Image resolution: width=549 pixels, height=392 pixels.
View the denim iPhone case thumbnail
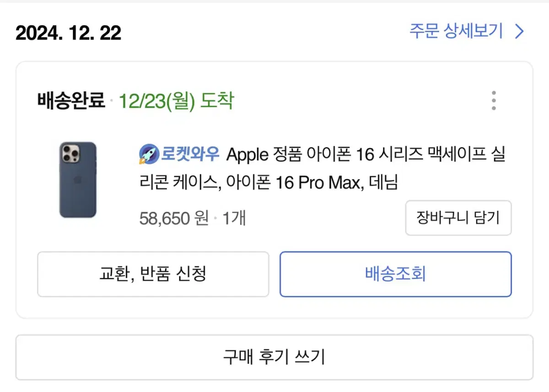(78, 179)
